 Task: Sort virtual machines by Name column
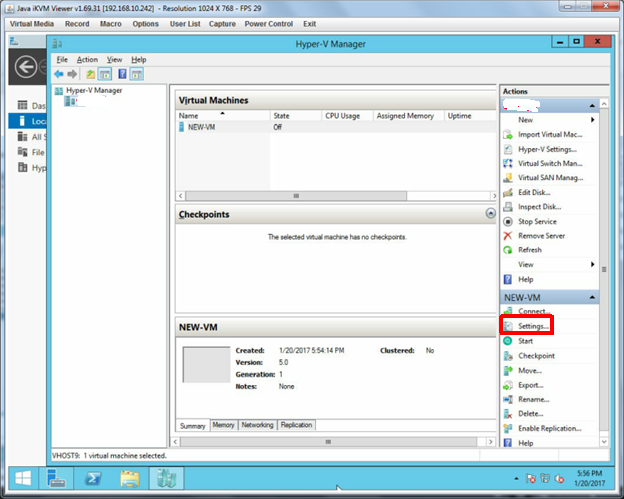223,116
